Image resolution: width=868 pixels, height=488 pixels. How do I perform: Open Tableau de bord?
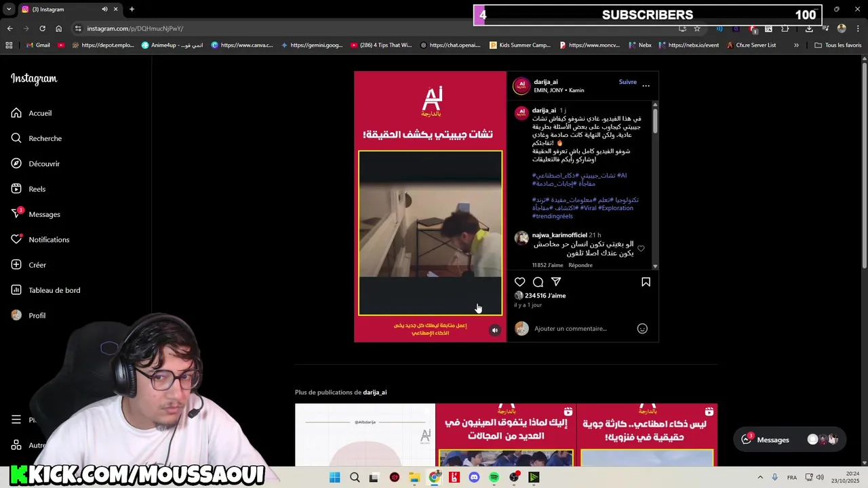45,290
